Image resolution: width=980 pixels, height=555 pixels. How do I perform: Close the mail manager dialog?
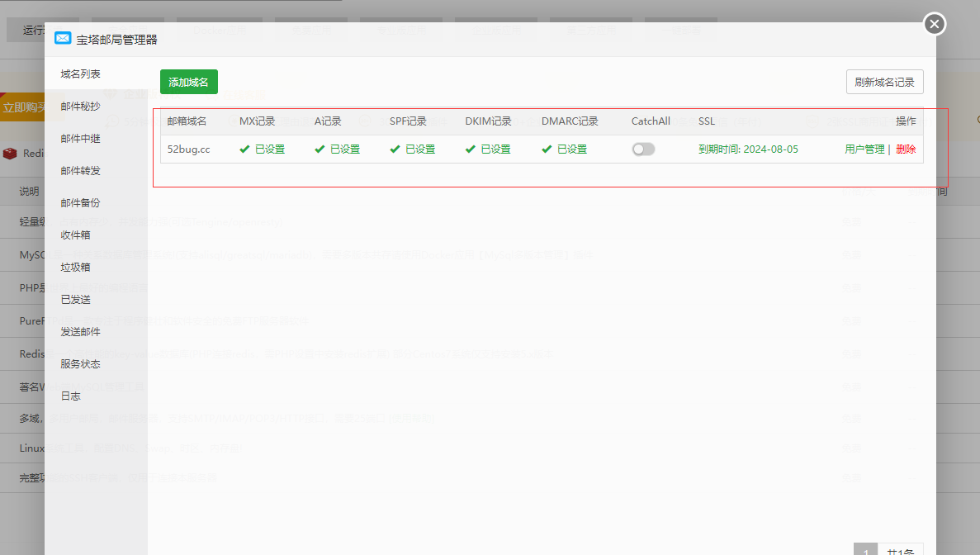point(935,24)
